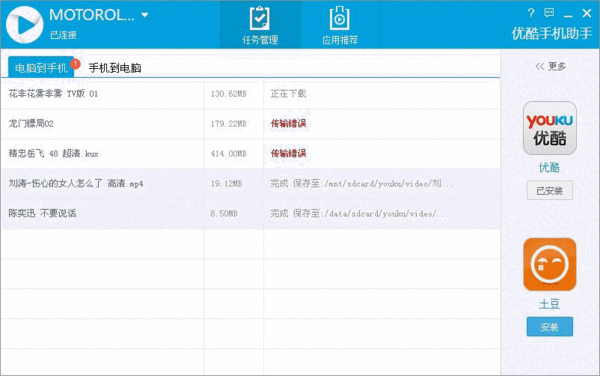Click the 优酷手机助手 title text
600x376 pixels.
pos(552,34)
